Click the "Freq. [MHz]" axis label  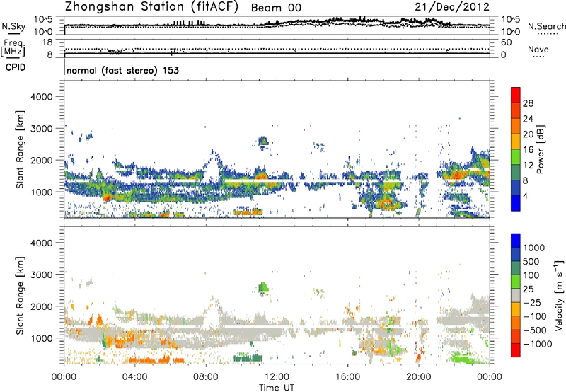pyautogui.click(x=13, y=48)
